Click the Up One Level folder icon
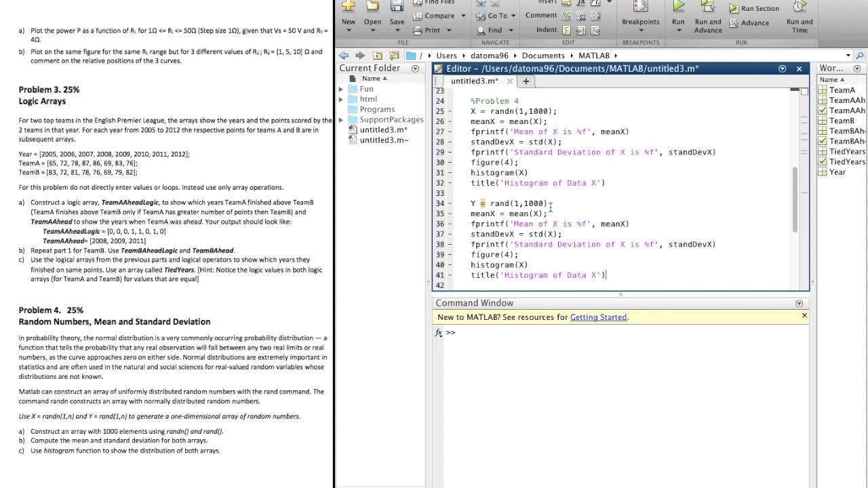This screenshot has height=488, width=868. pyautogui.click(x=377, y=56)
